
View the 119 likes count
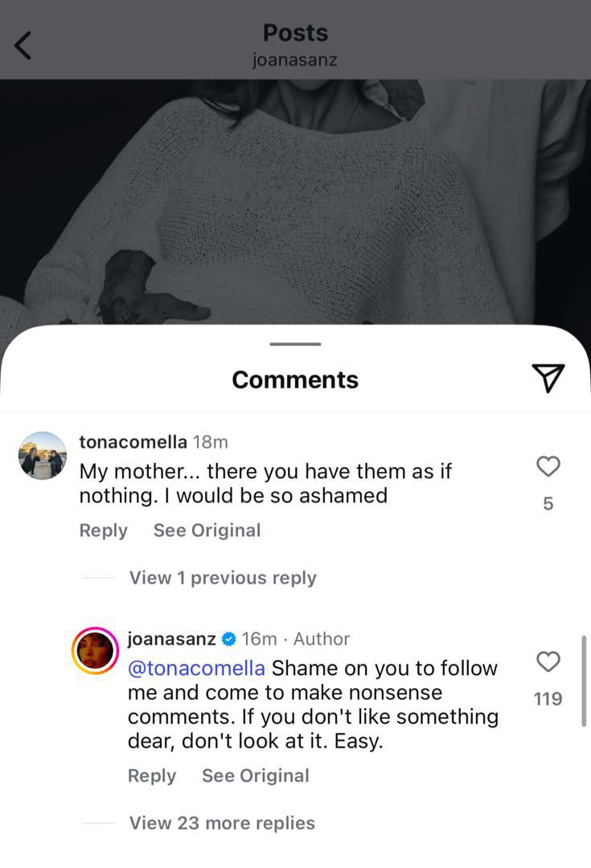(x=548, y=699)
